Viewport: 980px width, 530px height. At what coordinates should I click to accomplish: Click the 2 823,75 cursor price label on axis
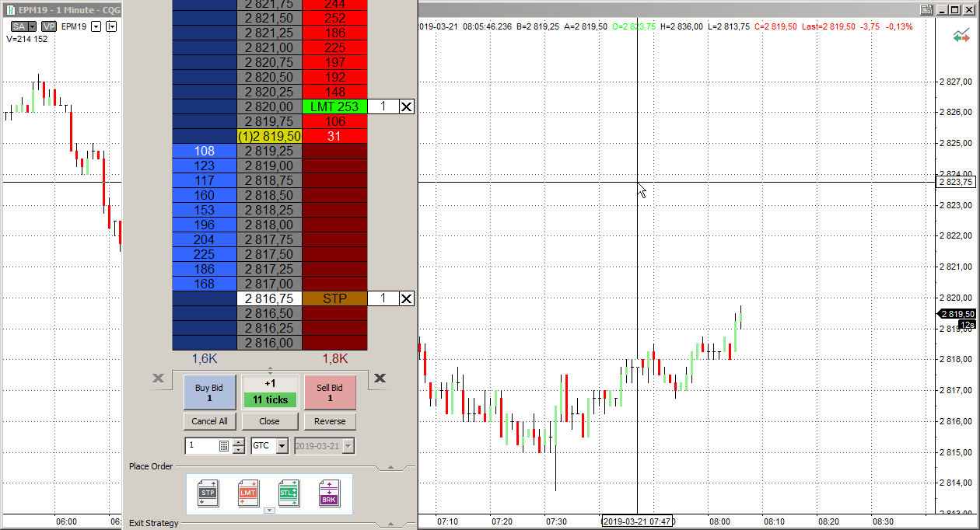pos(955,183)
